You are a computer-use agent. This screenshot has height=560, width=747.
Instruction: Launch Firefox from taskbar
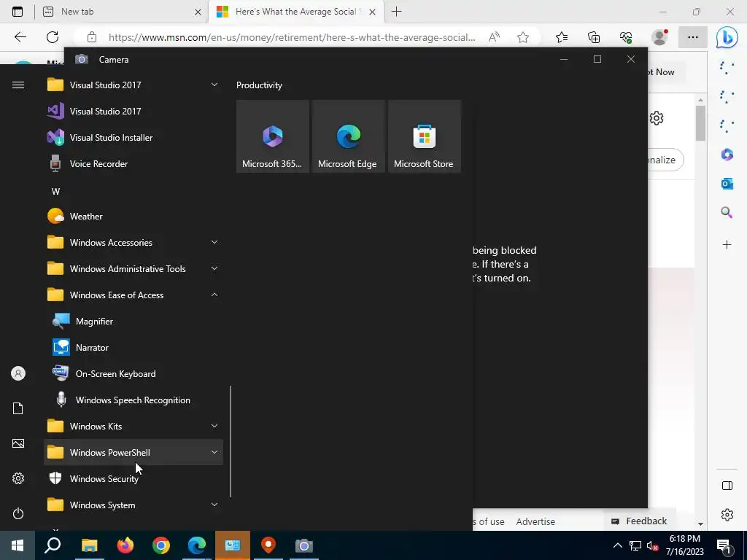point(125,545)
